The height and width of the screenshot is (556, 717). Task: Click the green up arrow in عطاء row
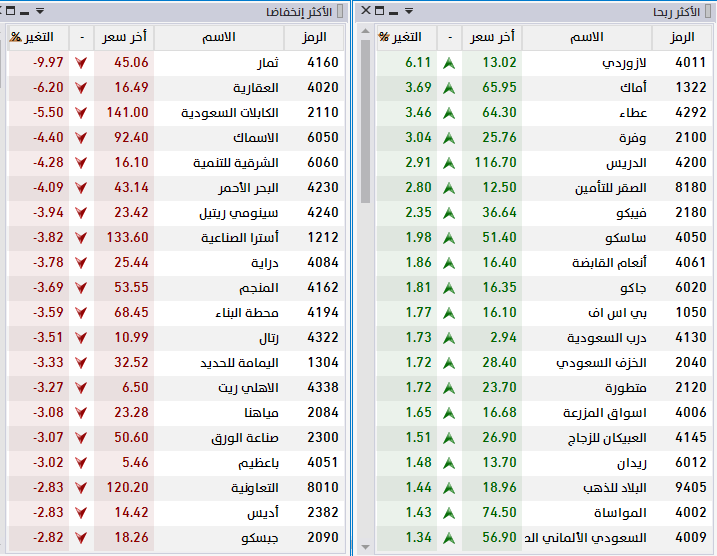click(449, 113)
